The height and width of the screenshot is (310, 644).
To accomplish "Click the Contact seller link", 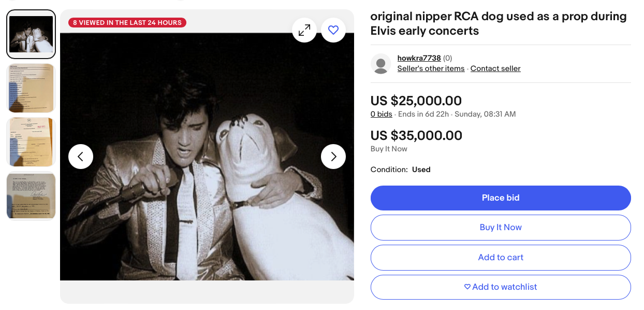I will click(495, 68).
